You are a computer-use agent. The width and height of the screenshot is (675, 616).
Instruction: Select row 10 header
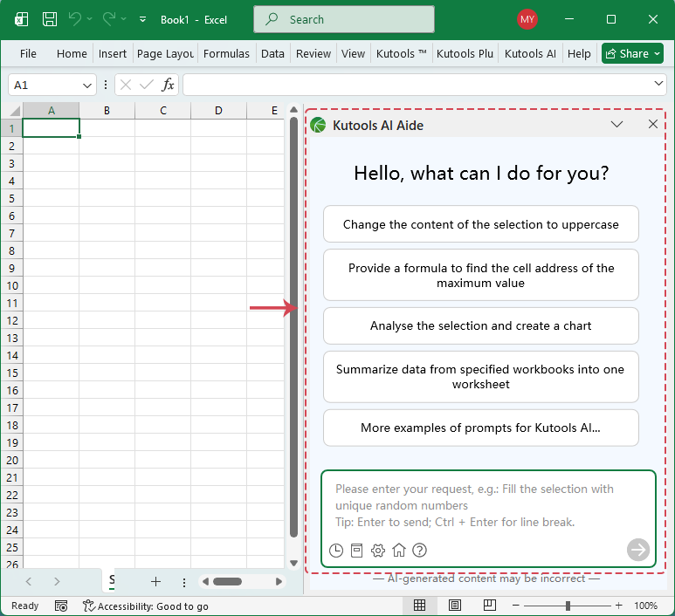(12, 285)
